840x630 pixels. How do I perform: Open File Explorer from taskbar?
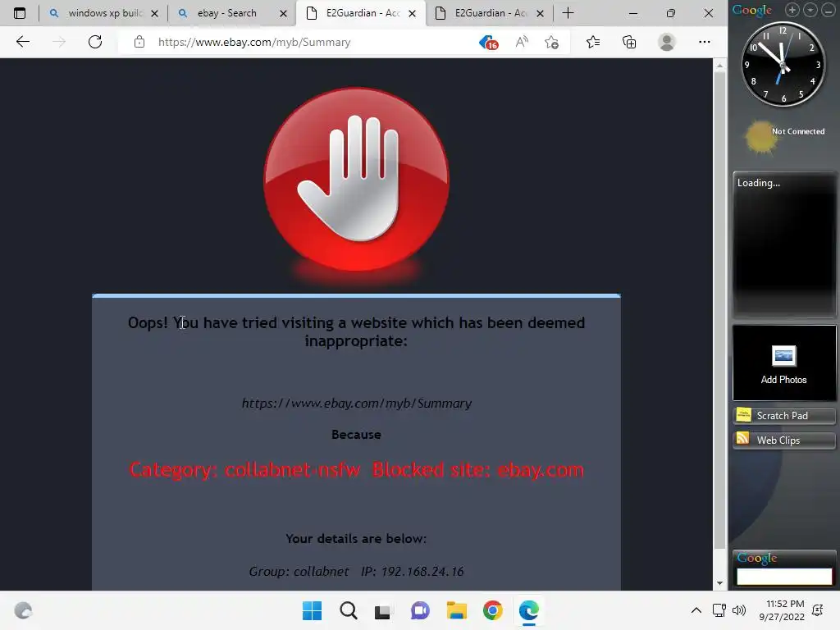pos(457,610)
